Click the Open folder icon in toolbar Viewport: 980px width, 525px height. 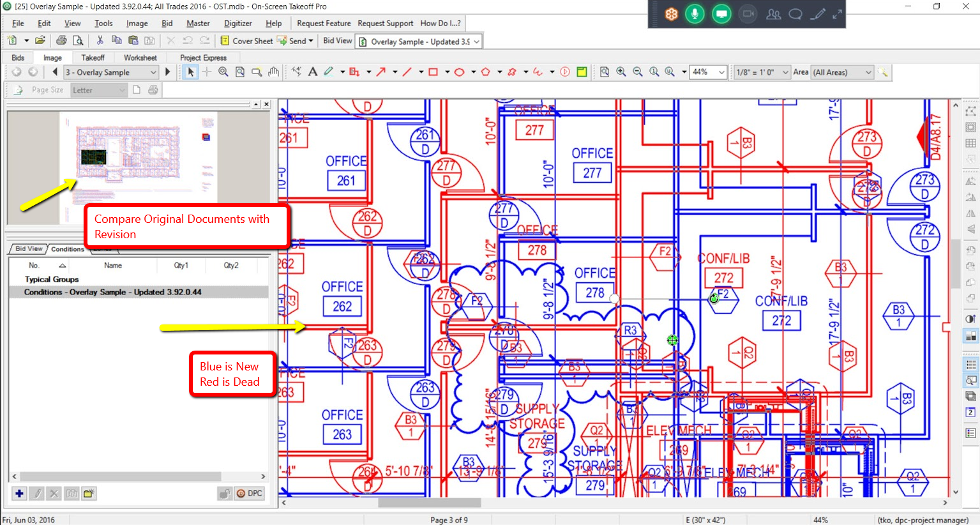[x=40, y=40]
